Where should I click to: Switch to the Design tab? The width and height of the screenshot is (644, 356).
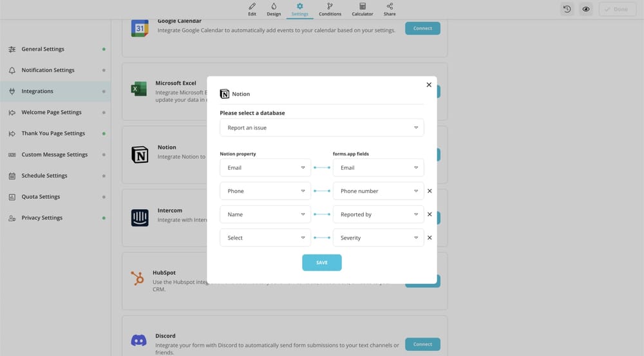coord(274,9)
